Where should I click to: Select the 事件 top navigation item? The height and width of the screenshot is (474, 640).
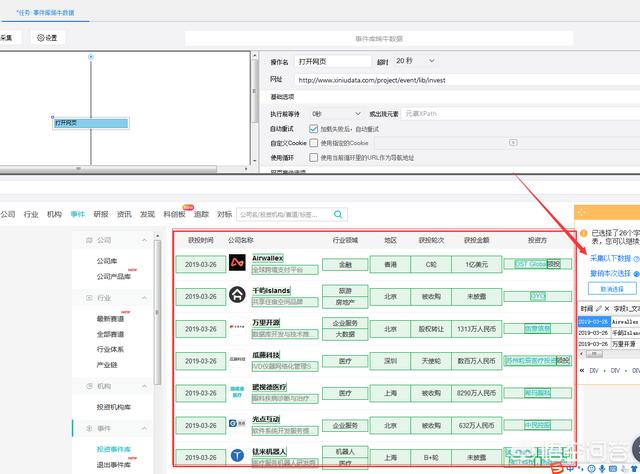pyautogui.click(x=77, y=214)
